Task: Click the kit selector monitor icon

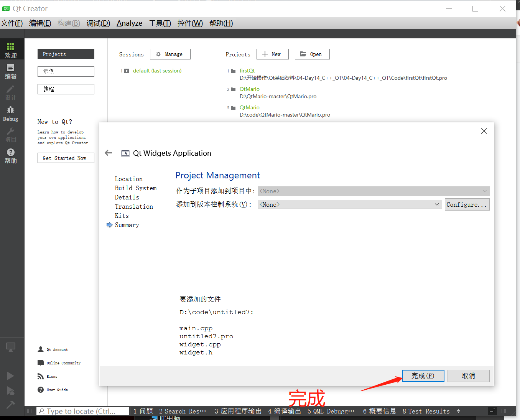Action: tap(11, 347)
